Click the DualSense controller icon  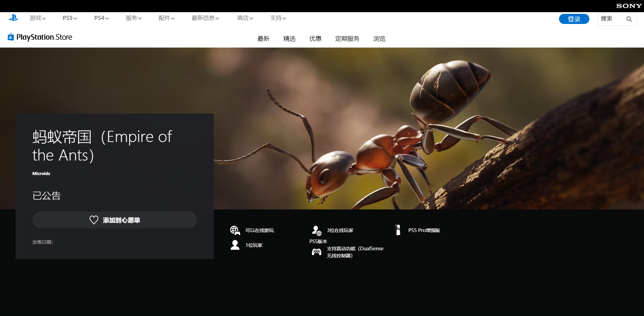click(x=317, y=252)
